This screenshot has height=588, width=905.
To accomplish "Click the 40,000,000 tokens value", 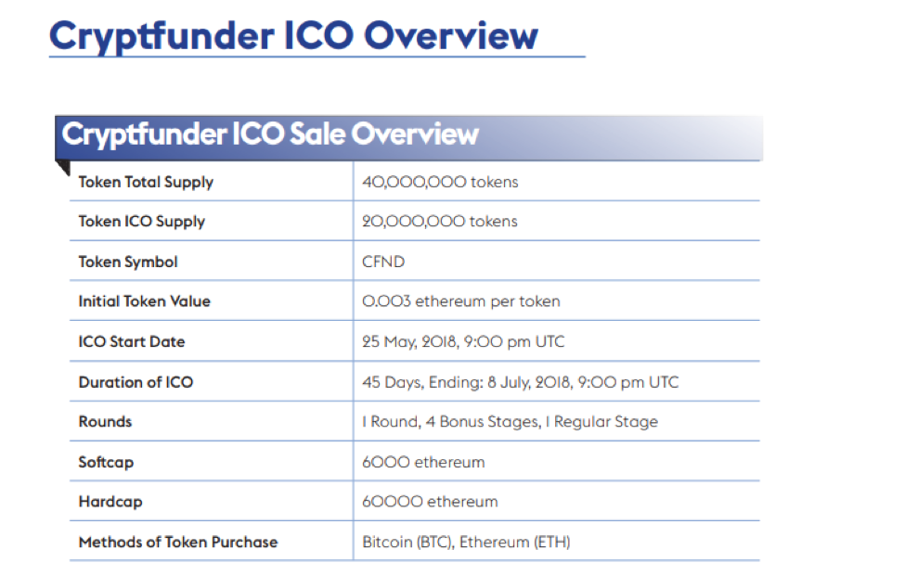I will 440,182.
